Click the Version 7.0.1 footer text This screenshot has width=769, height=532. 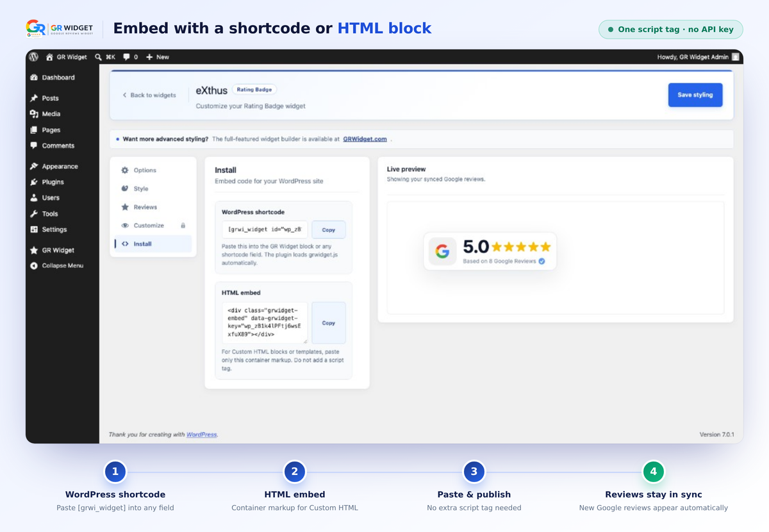(x=716, y=435)
